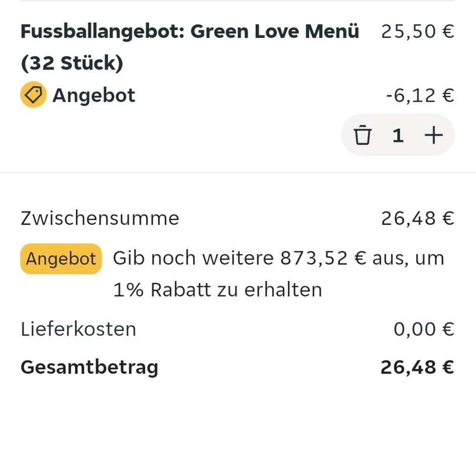This screenshot has height=463, width=476.
Task: Click the yellow Angebot badge
Action: pos(61,259)
